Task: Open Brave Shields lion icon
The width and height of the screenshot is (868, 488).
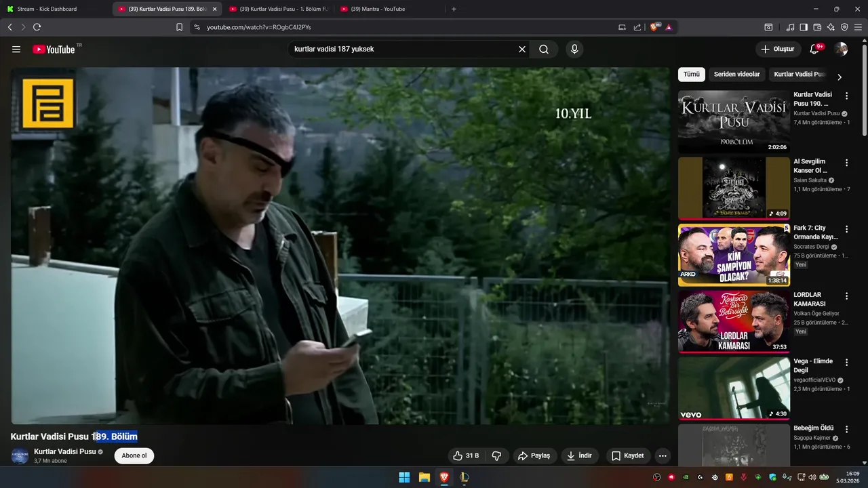Action: click(654, 27)
